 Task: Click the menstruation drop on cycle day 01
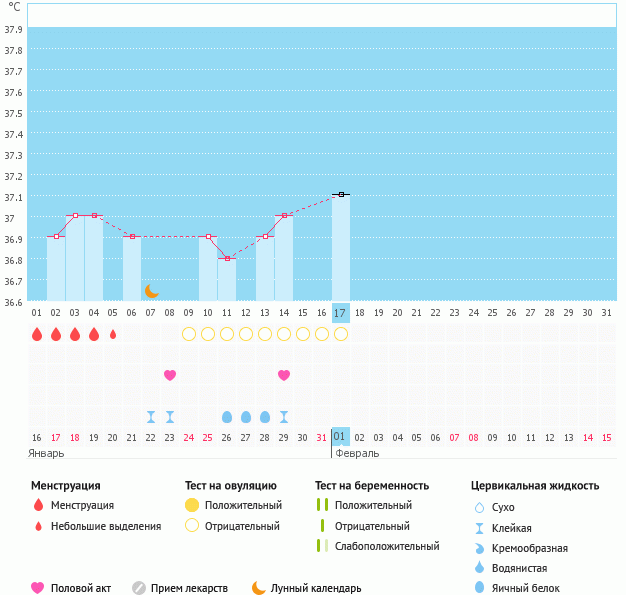click(x=37, y=334)
